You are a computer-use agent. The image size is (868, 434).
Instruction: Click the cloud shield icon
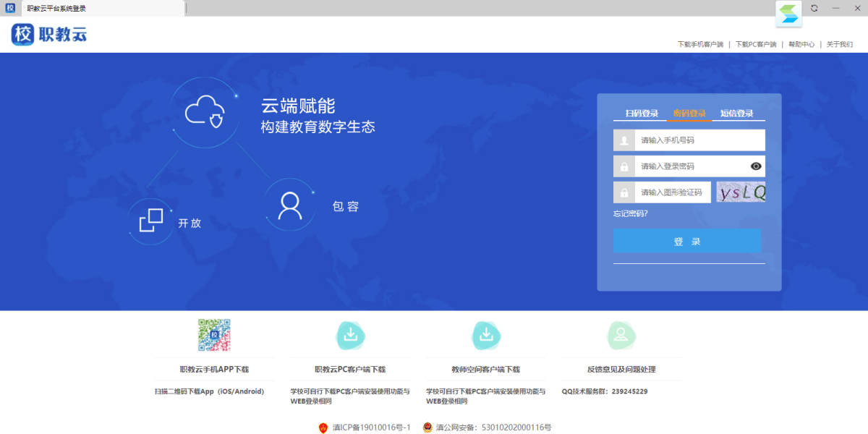204,113
